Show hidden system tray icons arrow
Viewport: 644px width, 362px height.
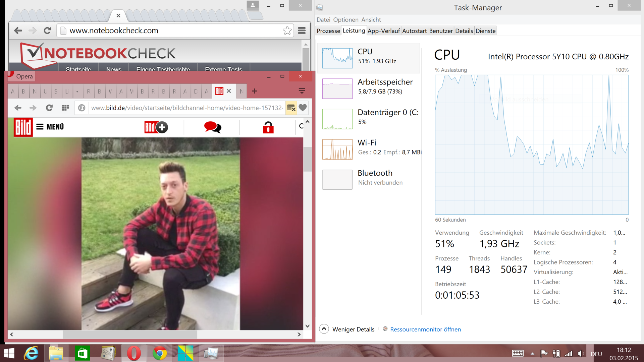coord(532,353)
